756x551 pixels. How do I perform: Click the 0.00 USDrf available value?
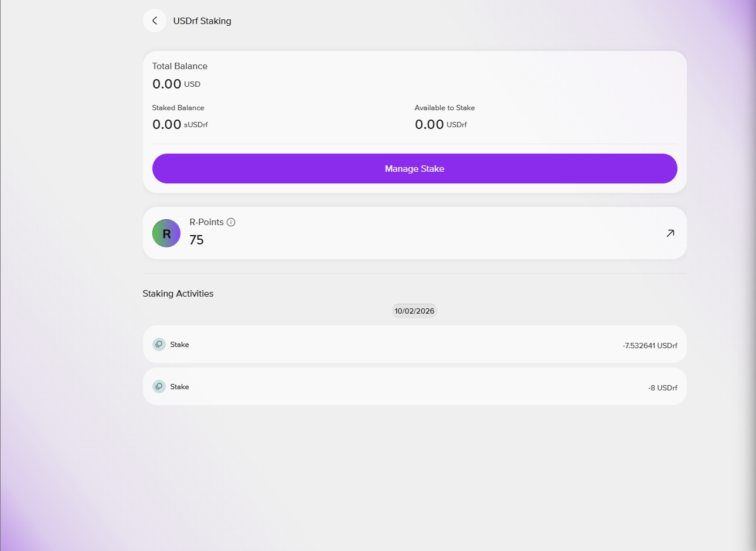441,124
